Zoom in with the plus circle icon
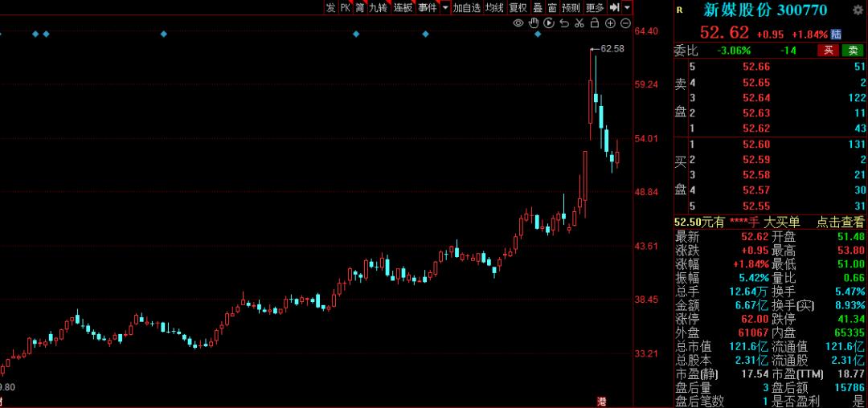868x408 pixels. [610, 23]
